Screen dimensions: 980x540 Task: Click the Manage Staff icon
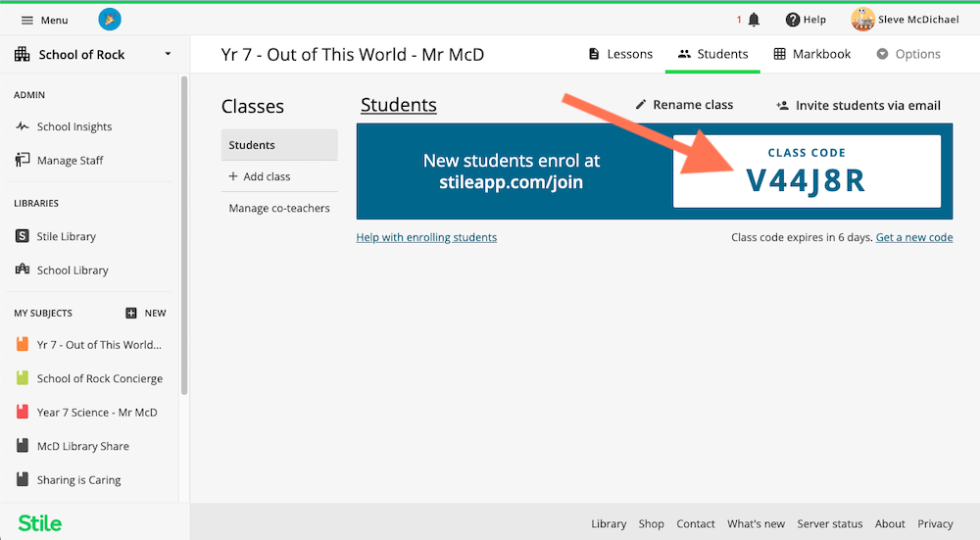(23, 160)
